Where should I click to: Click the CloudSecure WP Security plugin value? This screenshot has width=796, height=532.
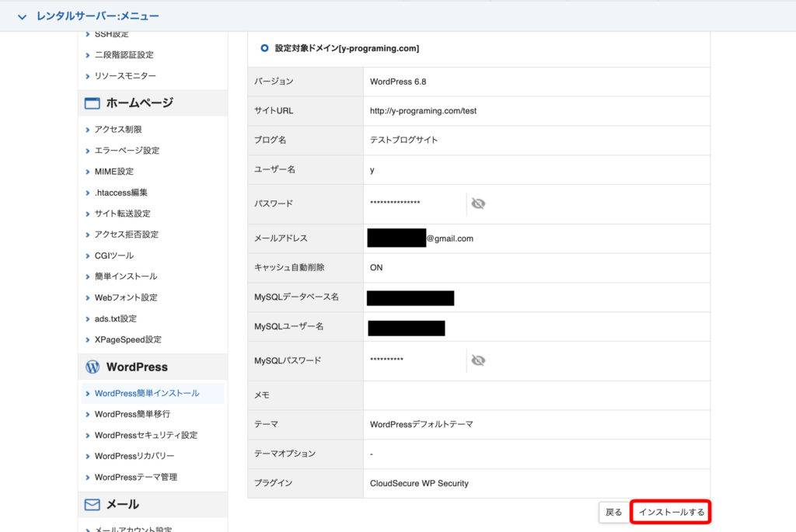(419, 484)
